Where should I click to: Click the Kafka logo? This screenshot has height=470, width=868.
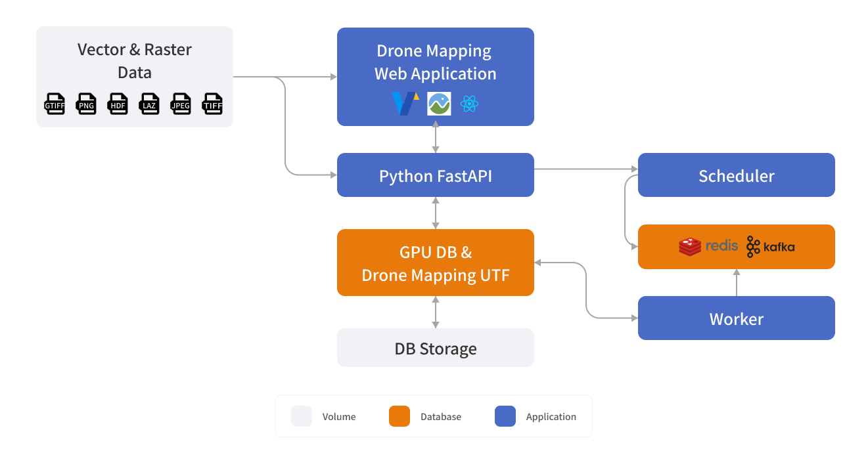pyautogui.click(x=771, y=247)
